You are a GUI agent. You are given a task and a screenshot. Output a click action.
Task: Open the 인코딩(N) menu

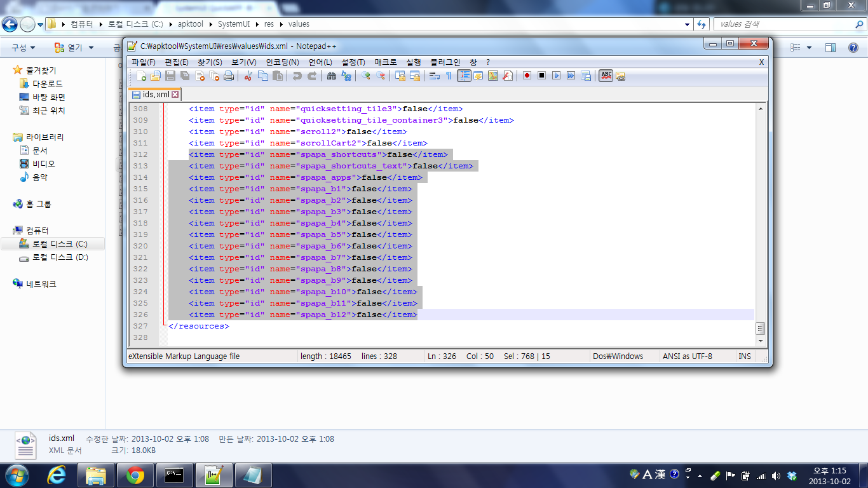click(x=282, y=62)
